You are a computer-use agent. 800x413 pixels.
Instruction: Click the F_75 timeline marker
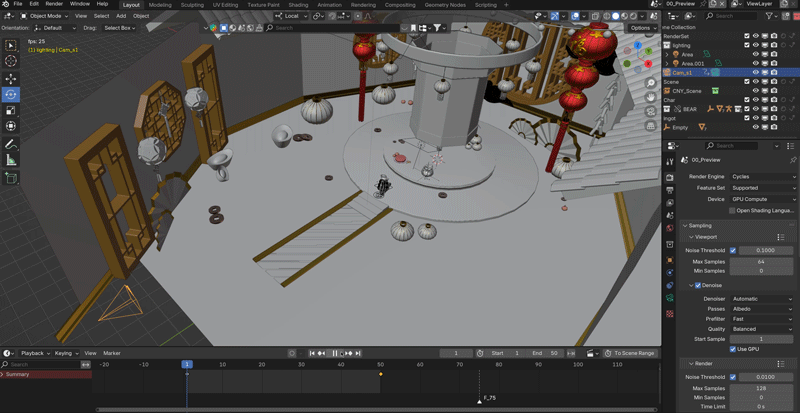click(x=479, y=402)
